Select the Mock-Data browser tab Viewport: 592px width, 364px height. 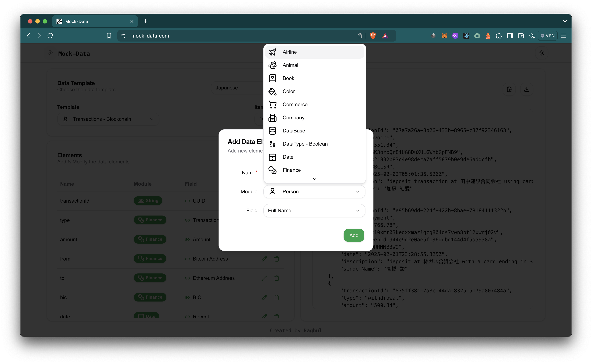point(95,21)
